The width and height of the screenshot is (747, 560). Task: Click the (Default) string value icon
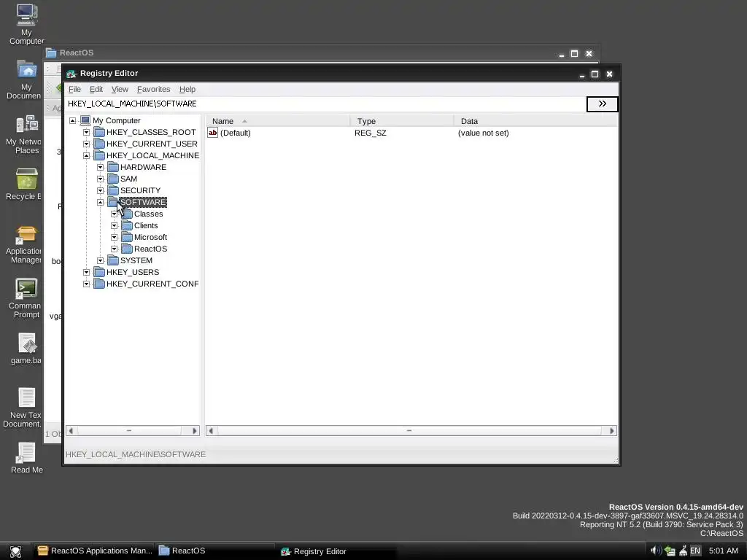click(212, 133)
